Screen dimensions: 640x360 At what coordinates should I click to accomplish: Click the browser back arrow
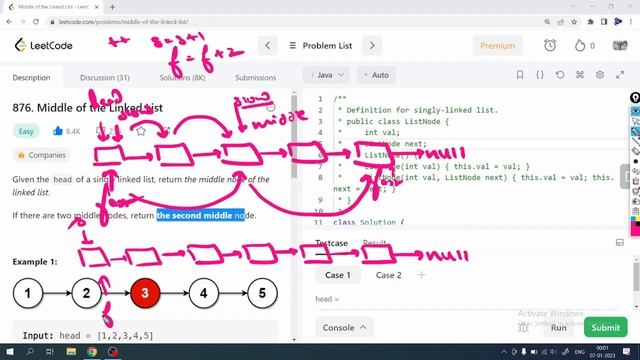[9, 22]
